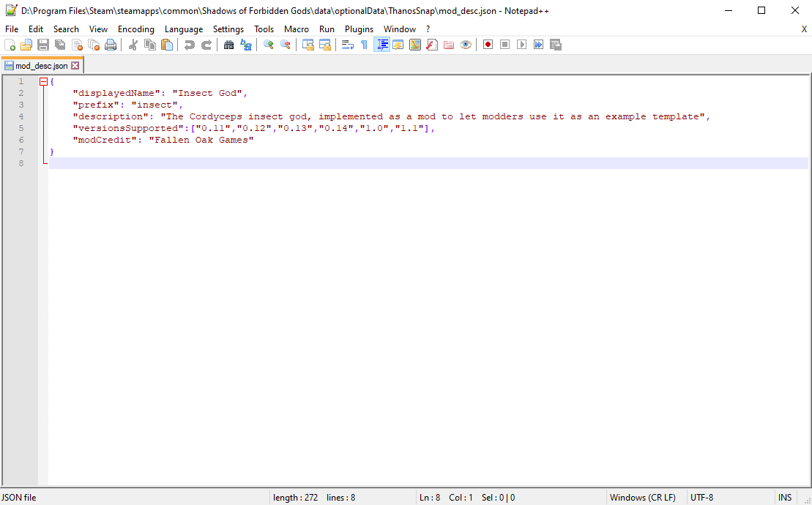Open Find with the binoculars icon
This screenshot has width=812, height=505.
[229, 45]
